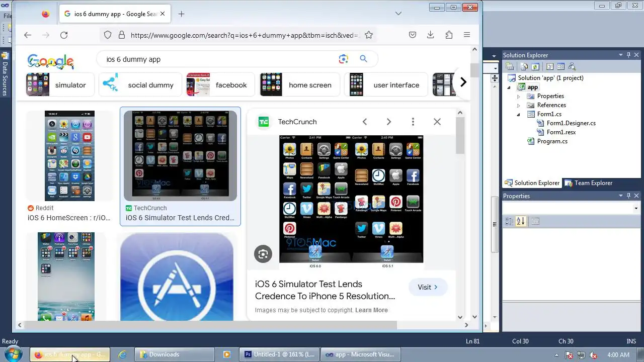Switch to Photoshop Untitled-1 taskbar button
Image resolution: width=644 pixels, height=362 pixels.
[279, 354]
